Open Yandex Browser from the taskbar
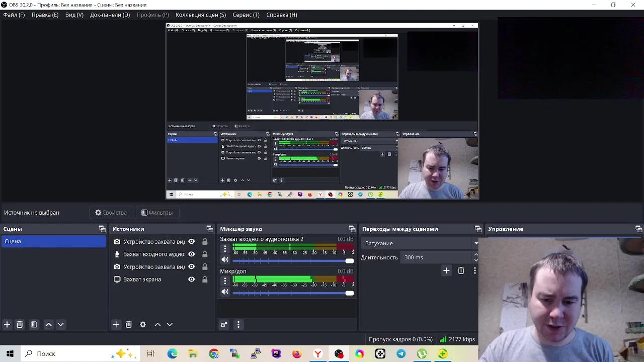 click(x=317, y=353)
